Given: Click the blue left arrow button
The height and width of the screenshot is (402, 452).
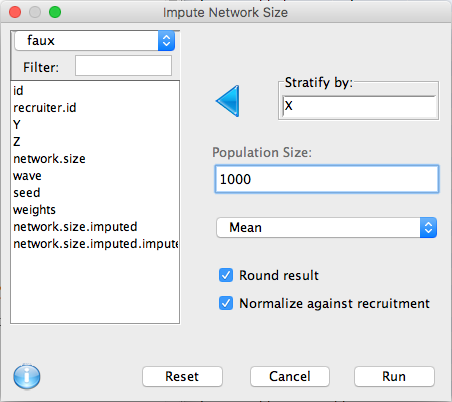Looking at the screenshot, I should (x=228, y=101).
